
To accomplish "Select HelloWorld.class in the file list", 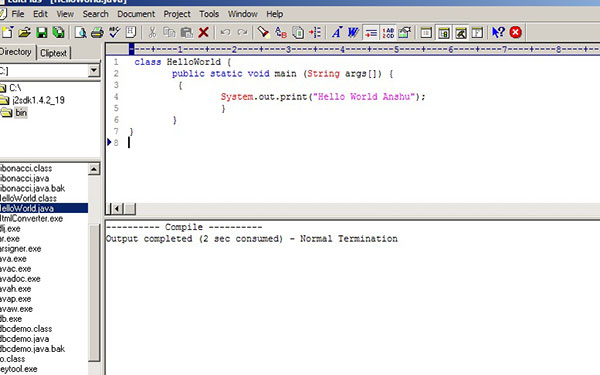I will (28, 198).
